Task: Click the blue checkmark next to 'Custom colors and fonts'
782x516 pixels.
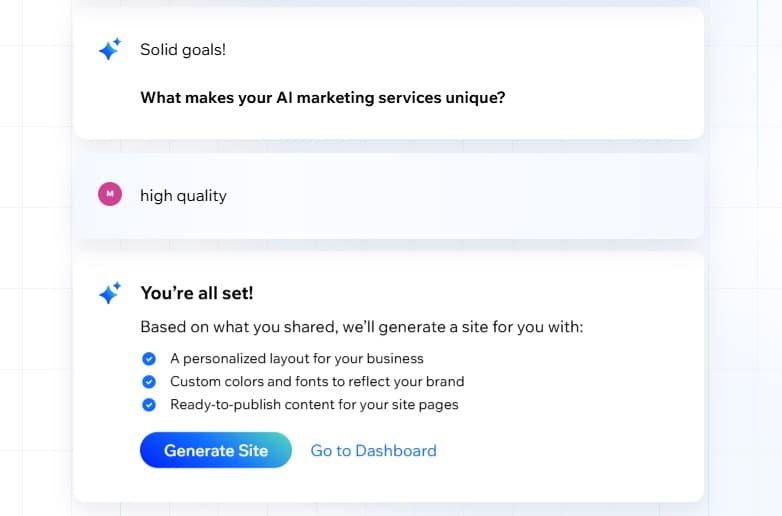Action: tap(149, 381)
